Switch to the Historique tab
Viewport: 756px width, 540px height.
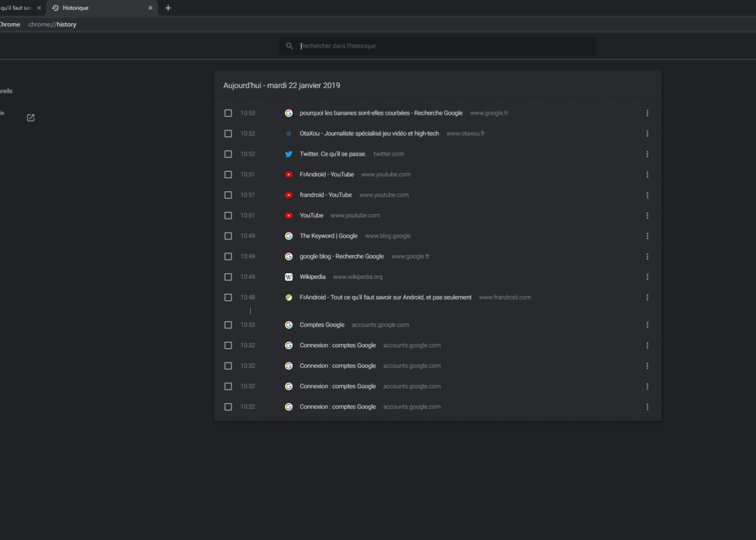[93, 8]
